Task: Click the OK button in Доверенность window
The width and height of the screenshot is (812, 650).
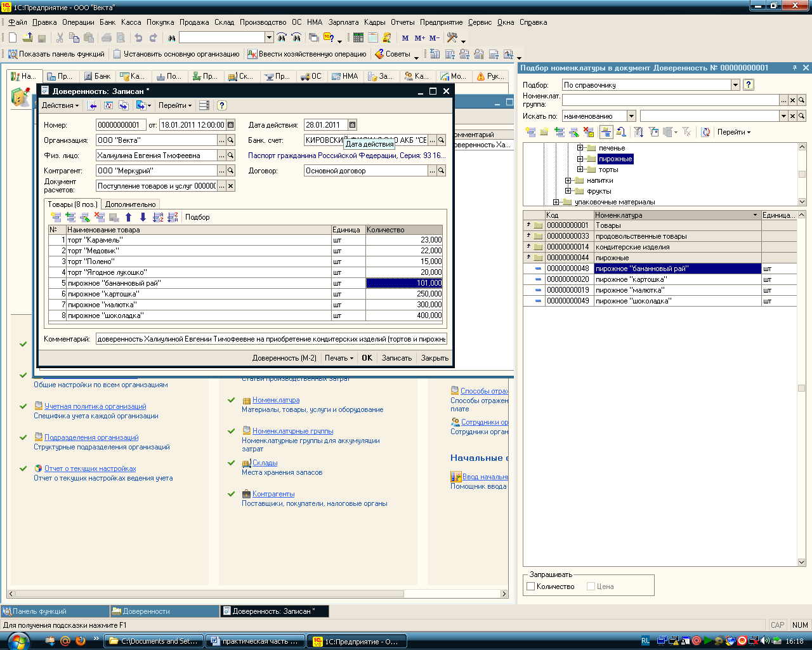Action: [367, 358]
